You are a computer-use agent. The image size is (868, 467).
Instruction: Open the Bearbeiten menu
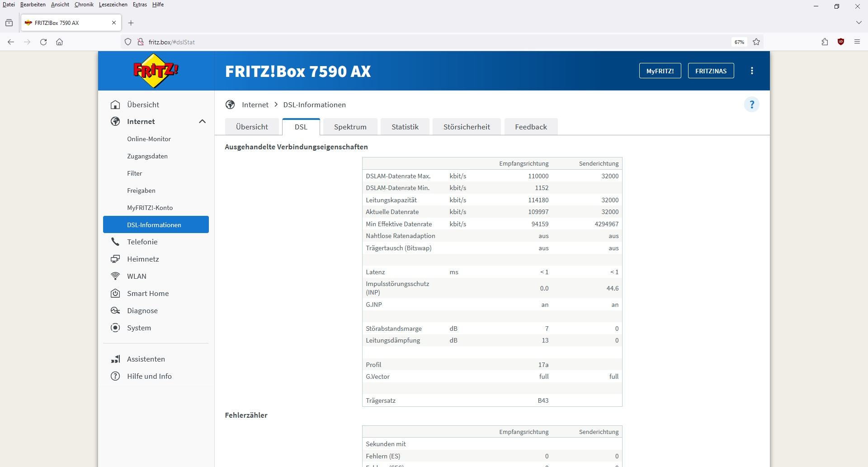(x=33, y=5)
